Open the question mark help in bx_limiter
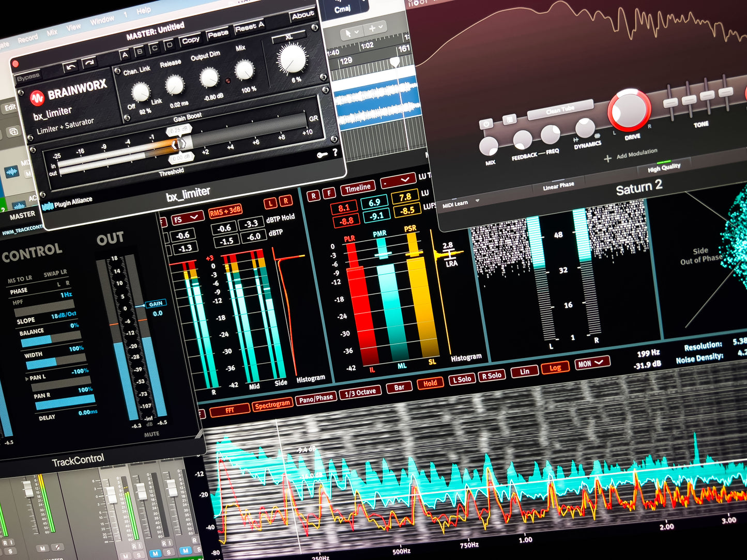Image resolution: width=747 pixels, height=560 pixels. coord(335,152)
